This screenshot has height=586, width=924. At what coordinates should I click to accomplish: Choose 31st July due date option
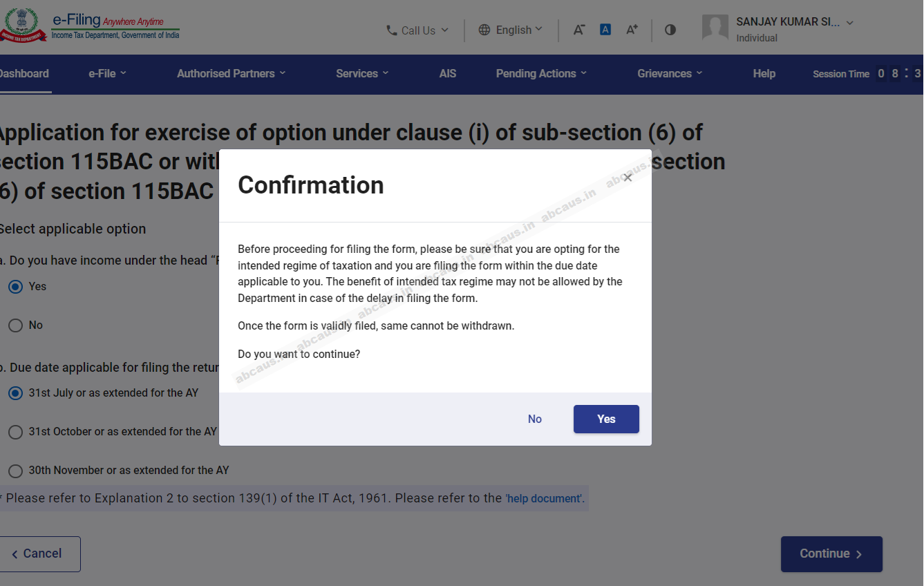point(16,393)
